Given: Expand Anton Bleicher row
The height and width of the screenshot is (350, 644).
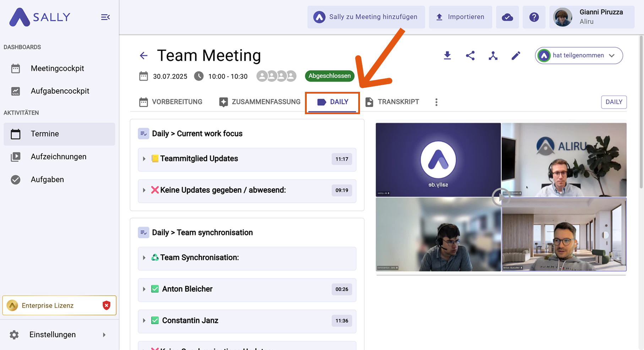Looking at the screenshot, I should click(247, 290).
